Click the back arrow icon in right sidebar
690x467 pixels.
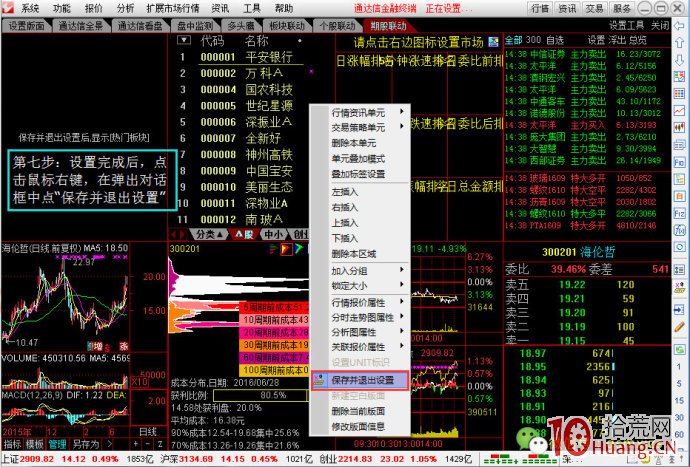[679, 25]
